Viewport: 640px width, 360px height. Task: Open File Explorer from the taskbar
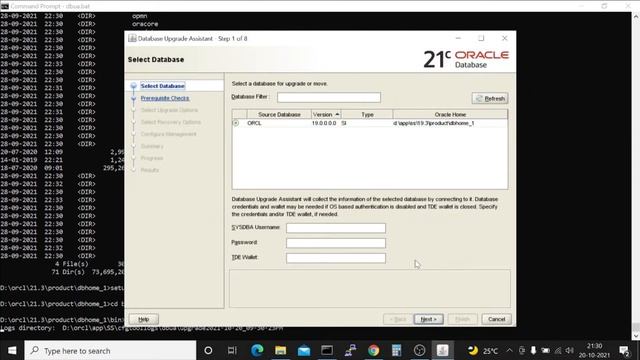[x=280, y=350]
